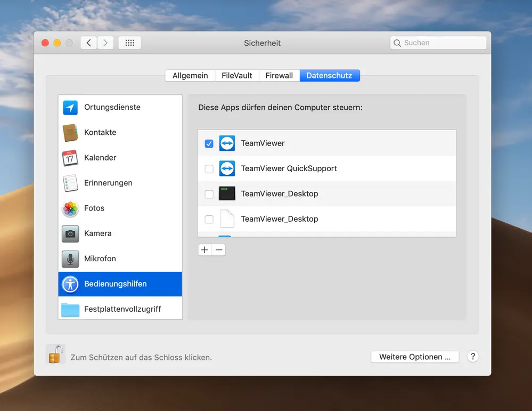This screenshot has height=411, width=532.
Task: Click the Festplattenvollzugriff folder icon
Action: point(70,309)
